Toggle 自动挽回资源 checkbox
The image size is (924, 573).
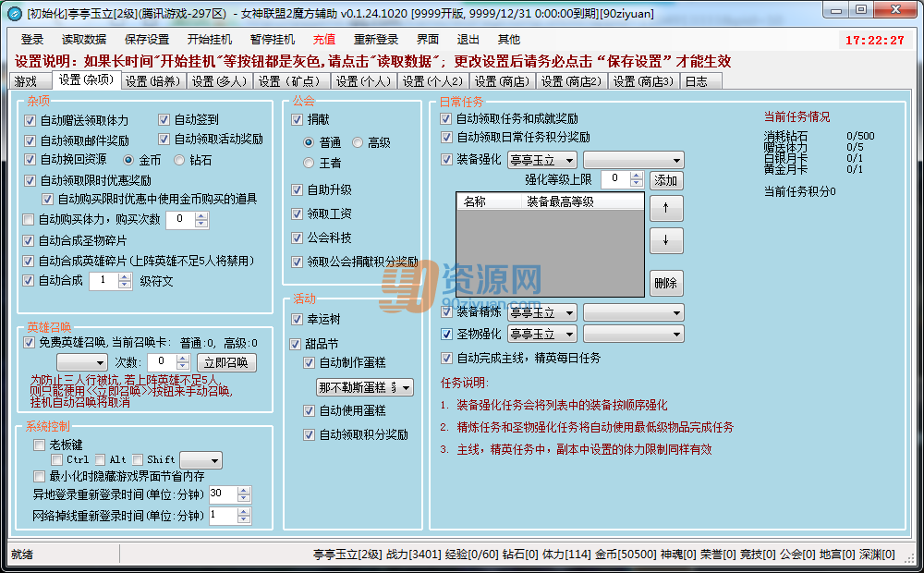(30, 159)
